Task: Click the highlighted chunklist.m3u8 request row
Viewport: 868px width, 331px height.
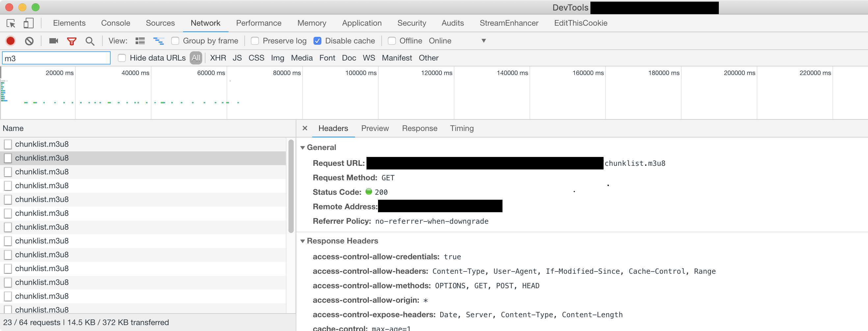Action: [143, 158]
